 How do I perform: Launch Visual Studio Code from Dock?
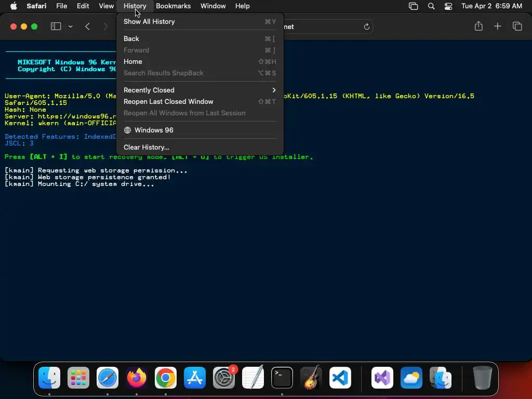point(340,378)
